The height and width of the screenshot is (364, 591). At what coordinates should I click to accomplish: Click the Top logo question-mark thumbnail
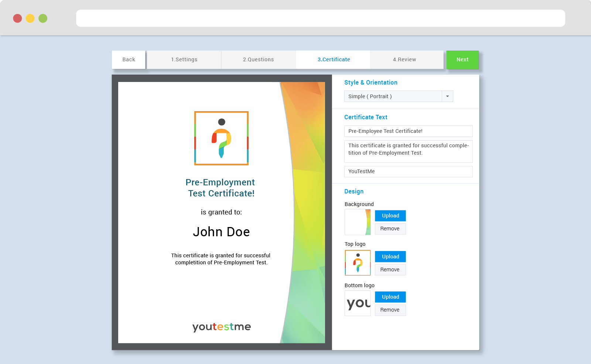click(358, 263)
